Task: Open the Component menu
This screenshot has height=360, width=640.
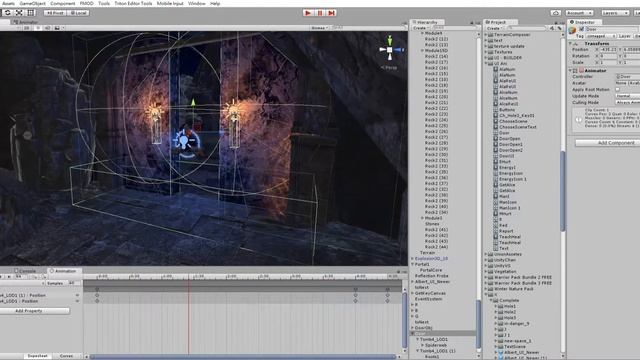Action: pos(63,3)
